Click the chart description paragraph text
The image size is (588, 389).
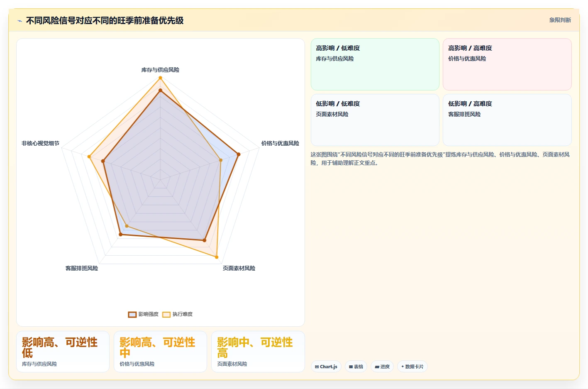(441, 159)
